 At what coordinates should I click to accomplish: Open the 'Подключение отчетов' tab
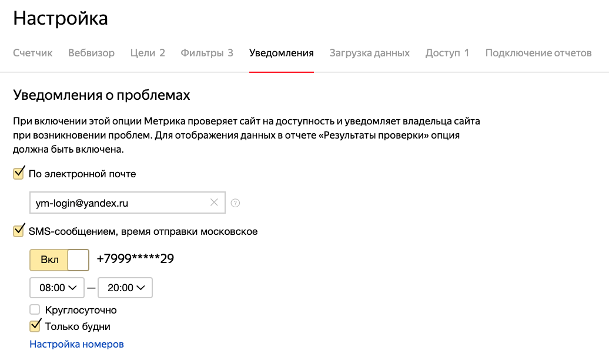click(538, 53)
